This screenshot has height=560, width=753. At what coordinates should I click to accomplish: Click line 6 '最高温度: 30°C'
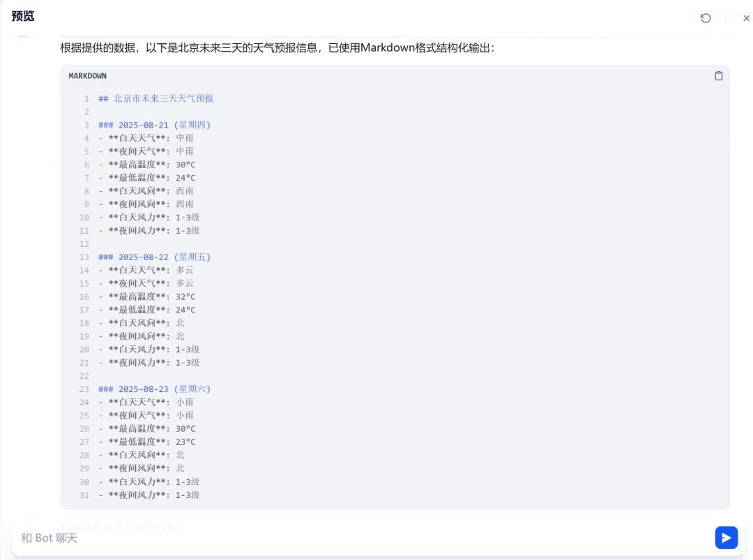pyautogui.click(x=147, y=165)
